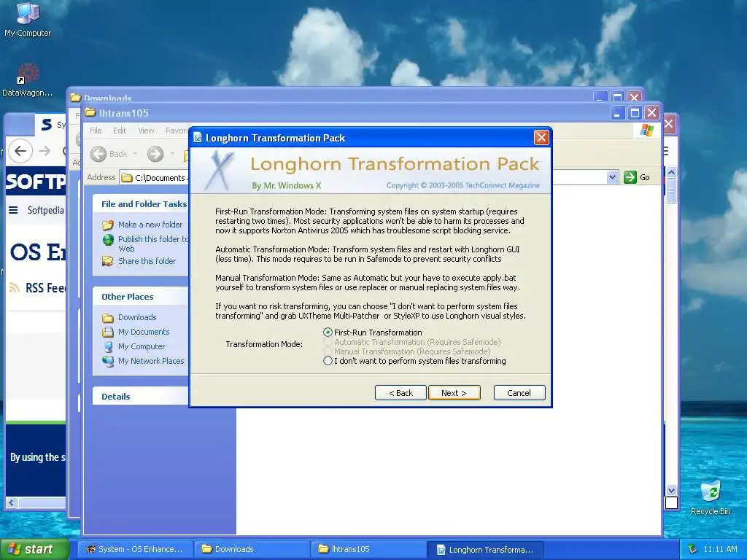
Task: Click Back arrow in lhtrans105 Explorer toolbar
Action: point(98,154)
